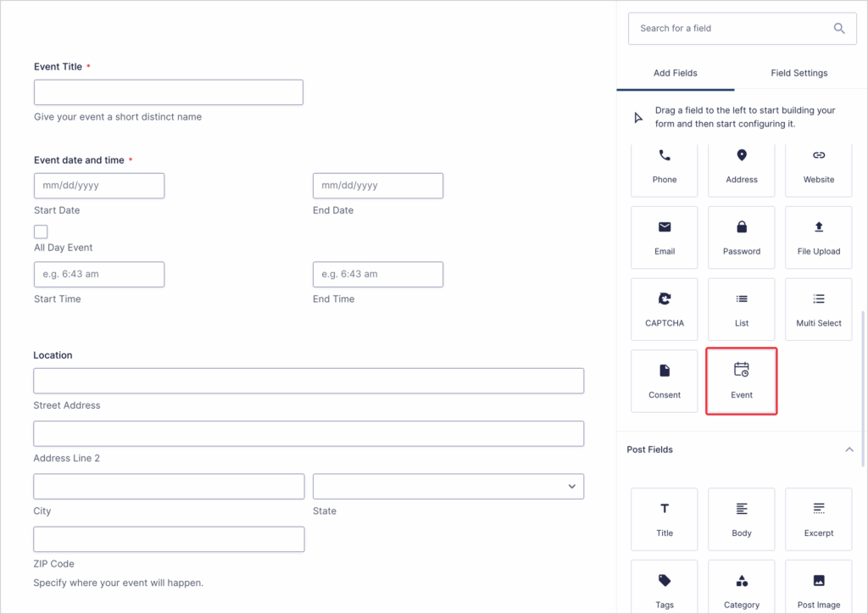
Task: Add the List field
Action: click(741, 310)
